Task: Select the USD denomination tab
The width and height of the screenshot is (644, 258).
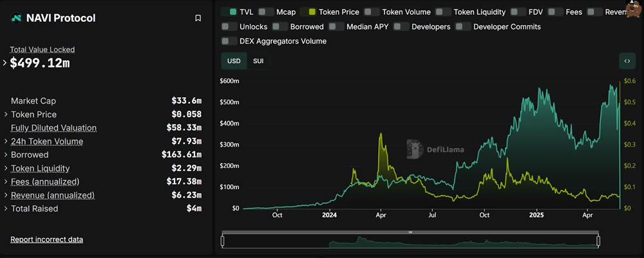Action: 234,61
